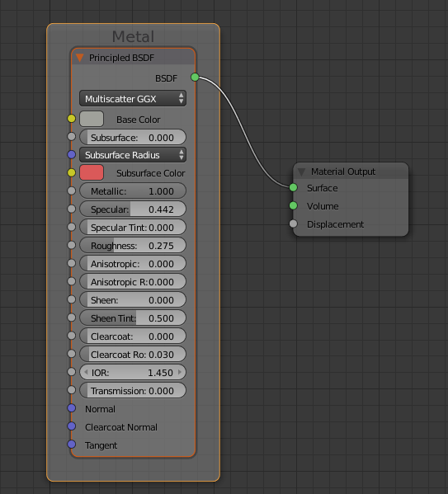The width and height of the screenshot is (448, 494).
Task: Increase IOR using the right arrow
Action: pyautogui.click(x=180, y=372)
